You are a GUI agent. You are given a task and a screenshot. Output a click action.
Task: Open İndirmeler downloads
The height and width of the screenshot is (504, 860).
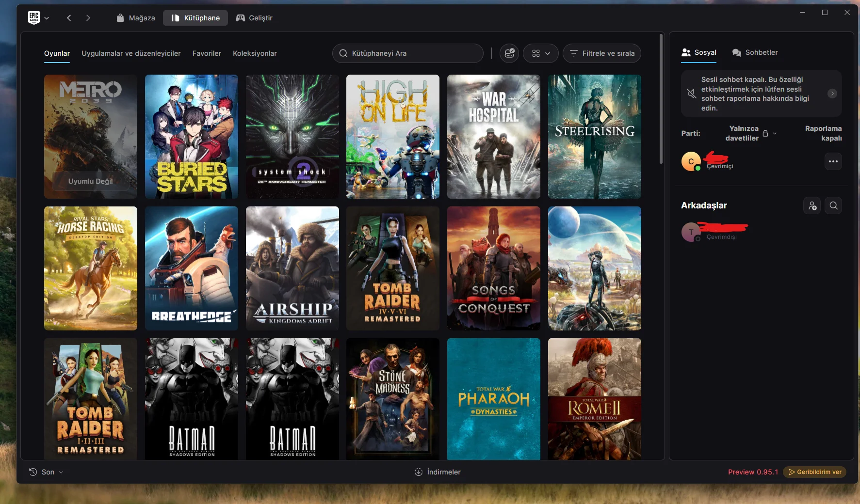(x=438, y=472)
